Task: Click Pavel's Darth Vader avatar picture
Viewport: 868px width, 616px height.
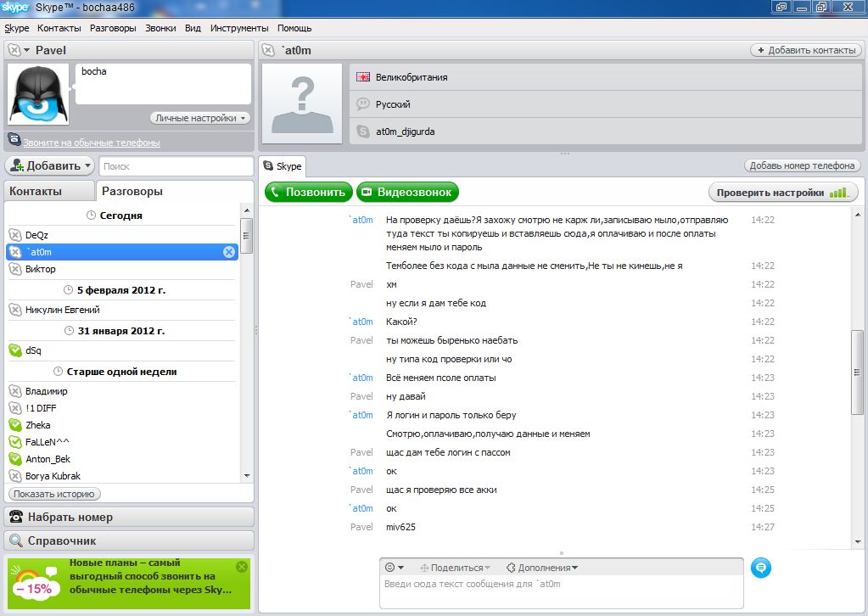Action: coord(37,93)
